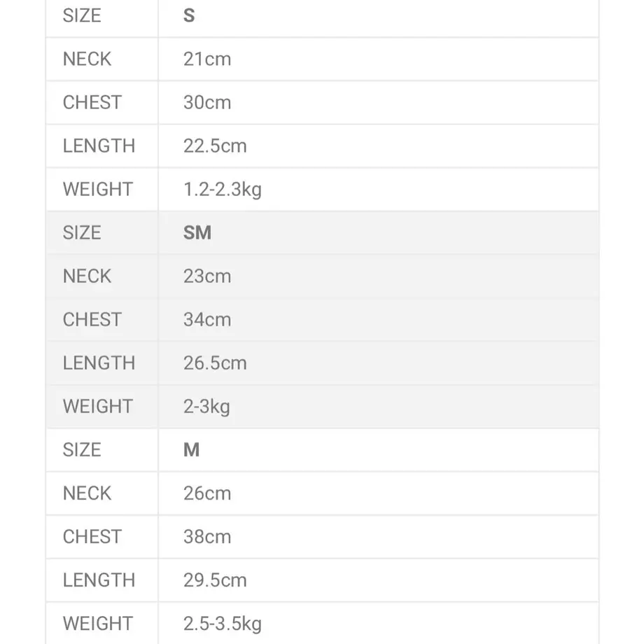This screenshot has height=644, width=644.
Task: Click the bold M size value
Action: [x=191, y=449]
